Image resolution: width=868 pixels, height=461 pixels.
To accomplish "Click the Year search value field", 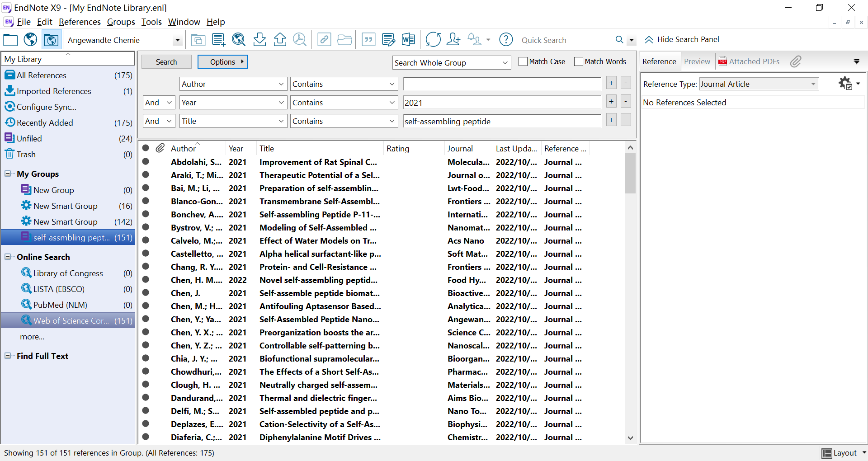I will pyautogui.click(x=502, y=103).
